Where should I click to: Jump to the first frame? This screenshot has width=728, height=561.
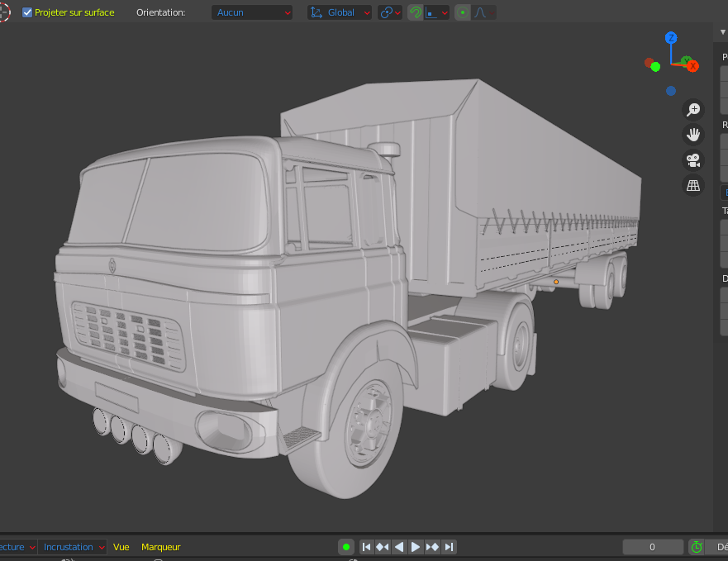pyautogui.click(x=366, y=547)
